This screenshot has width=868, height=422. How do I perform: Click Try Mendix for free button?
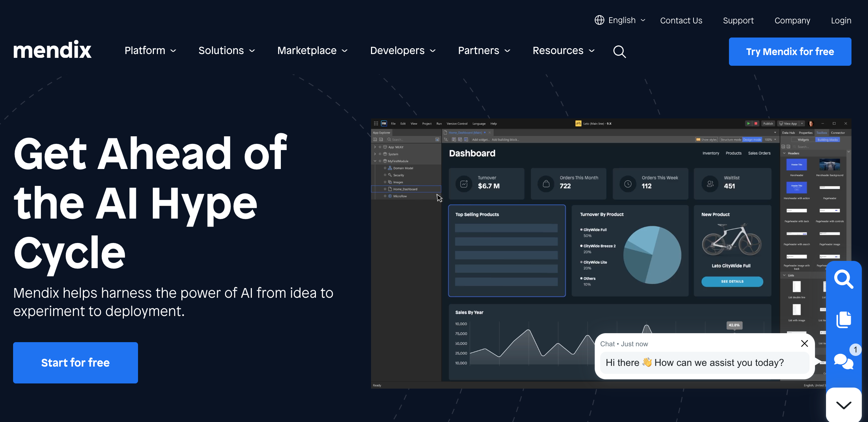[790, 52]
